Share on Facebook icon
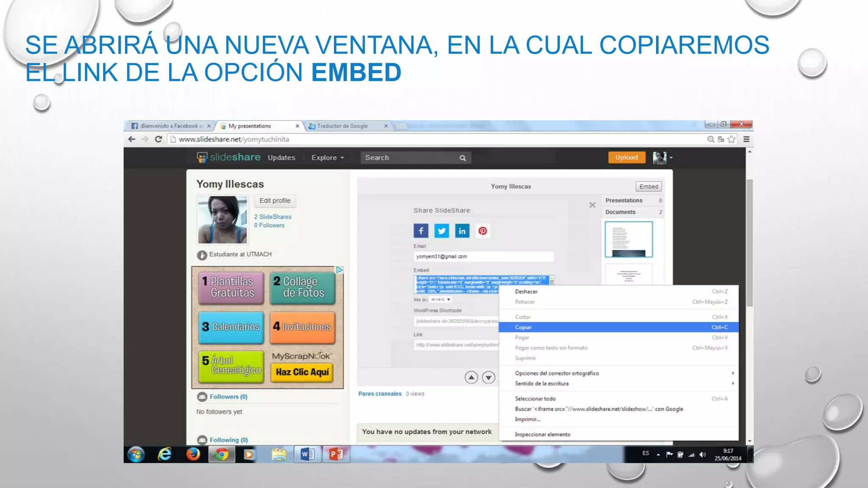This screenshot has height=488, width=868. 421,231
